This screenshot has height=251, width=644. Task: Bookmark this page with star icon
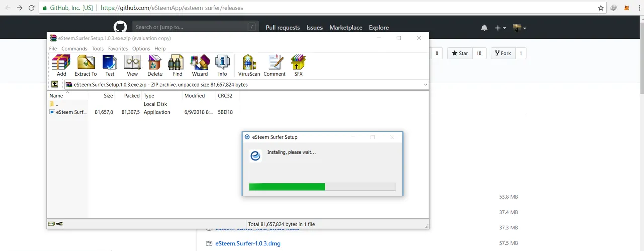click(601, 8)
